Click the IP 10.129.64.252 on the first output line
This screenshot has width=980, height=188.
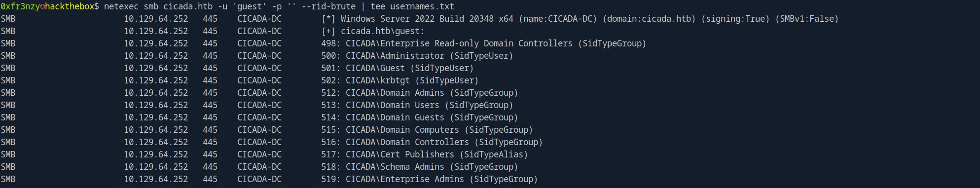(x=156, y=19)
